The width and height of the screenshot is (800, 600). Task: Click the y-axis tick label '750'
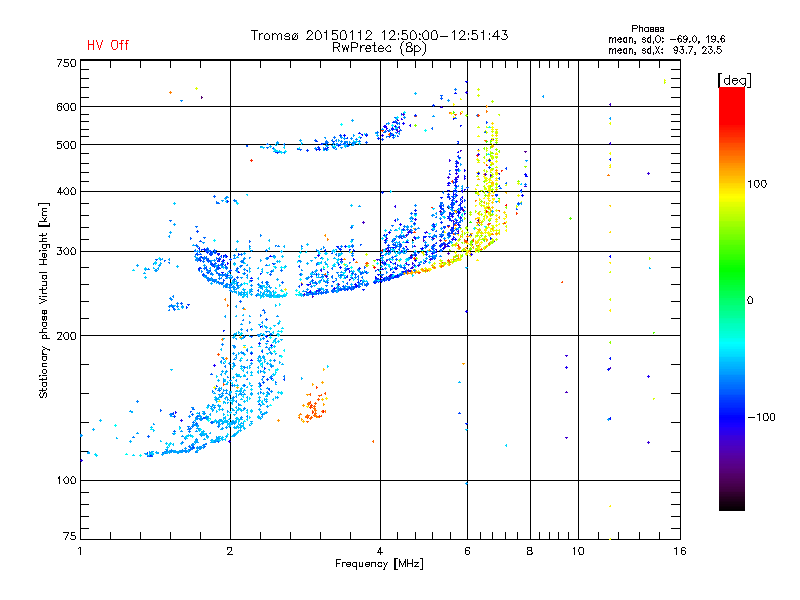66,63
